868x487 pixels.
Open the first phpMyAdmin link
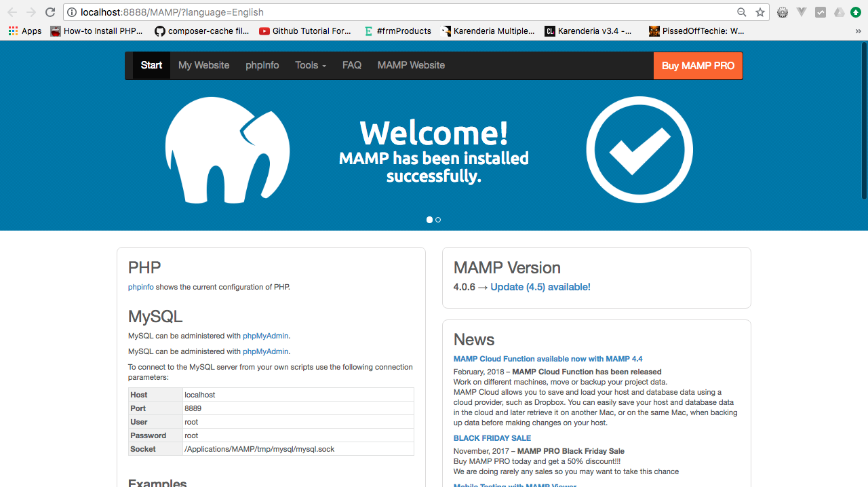[266, 336]
